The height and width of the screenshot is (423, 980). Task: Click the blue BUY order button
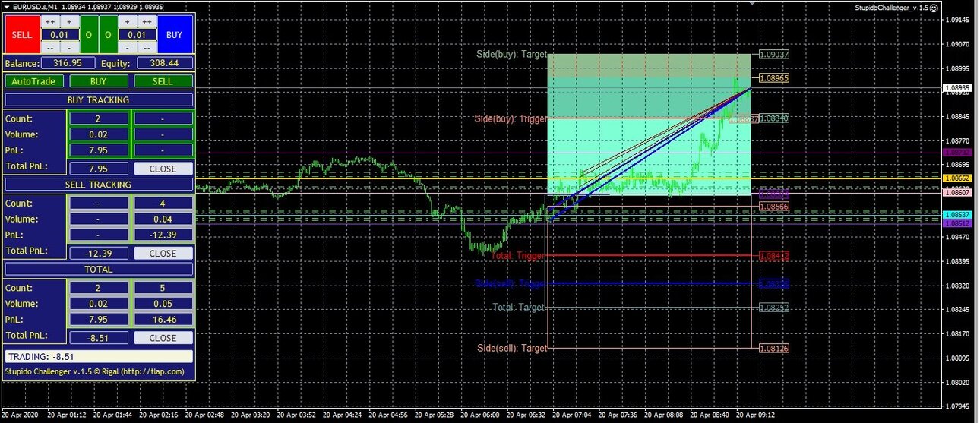(175, 34)
